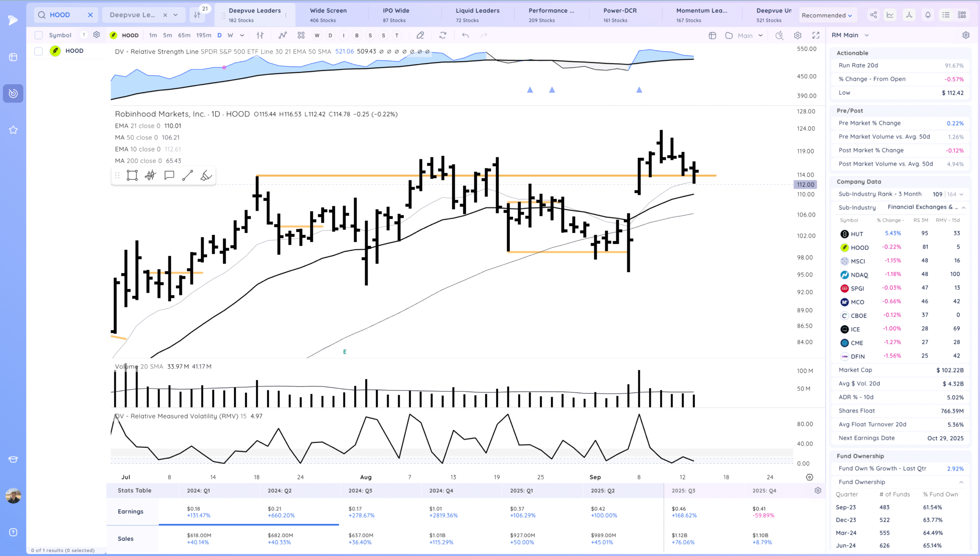
Task: Clear the HOOD search field
Action: (90, 15)
